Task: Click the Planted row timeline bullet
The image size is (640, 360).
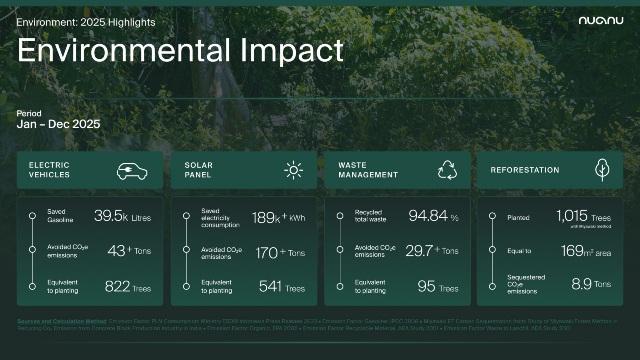Action: [x=492, y=216]
